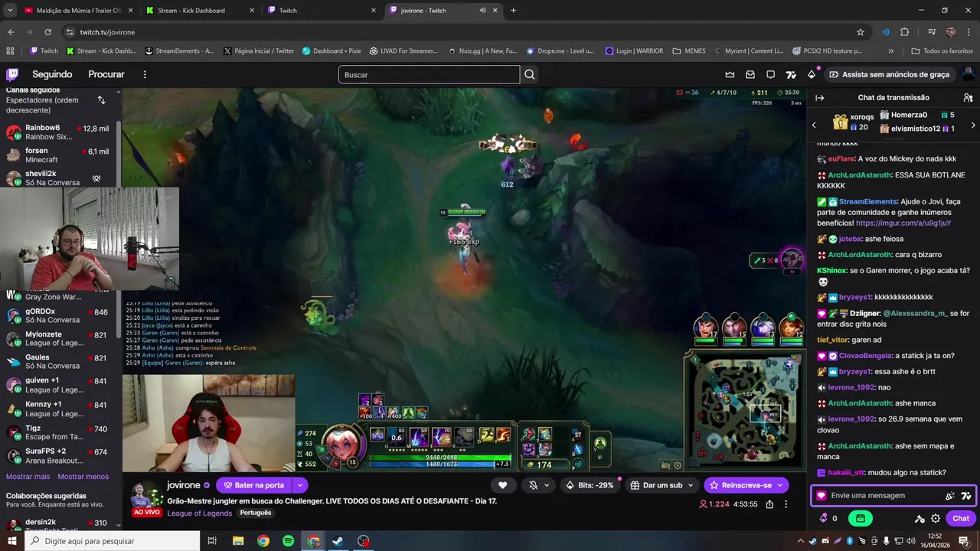980x551 pixels.
Task: Share the stream via share icon
Action: point(769,504)
